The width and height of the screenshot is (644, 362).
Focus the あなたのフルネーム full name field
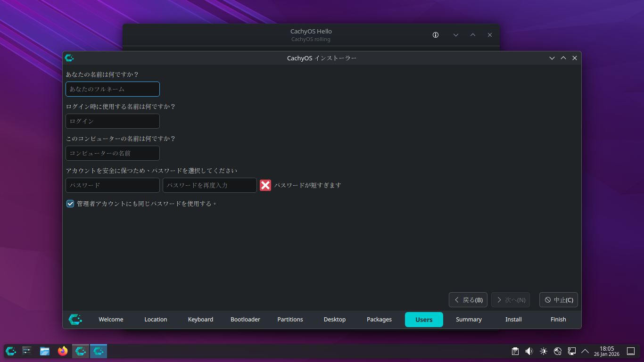[113, 89]
